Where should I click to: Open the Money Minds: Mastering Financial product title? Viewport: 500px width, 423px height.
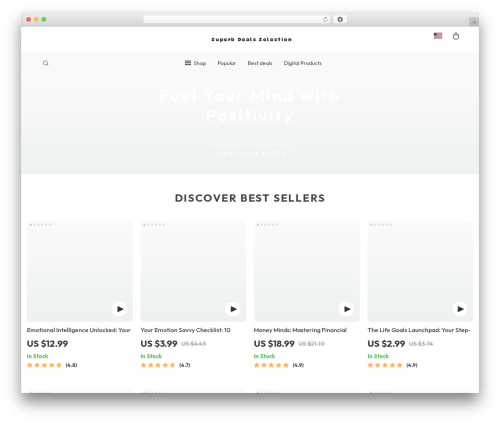[x=300, y=330]
